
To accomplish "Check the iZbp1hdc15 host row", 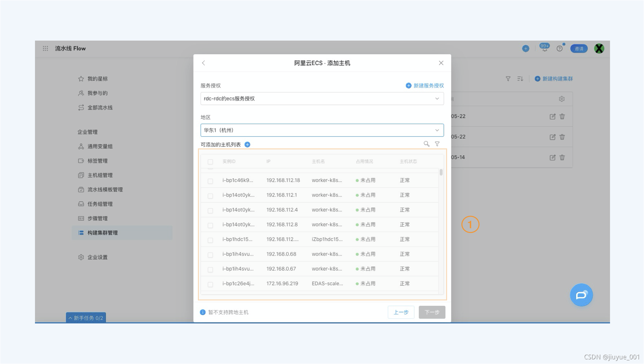I will pos(210,240).
